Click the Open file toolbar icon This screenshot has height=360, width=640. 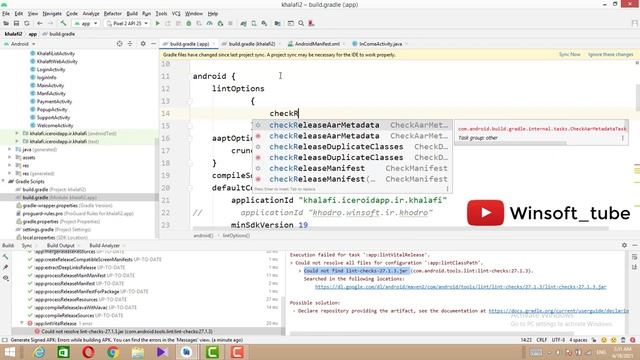6,24
